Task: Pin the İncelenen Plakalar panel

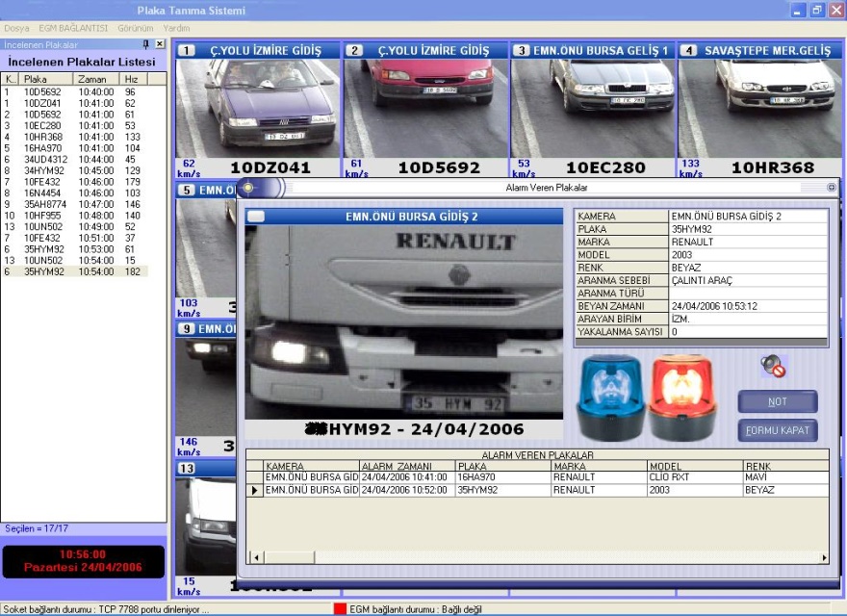Action: [146, 44]
